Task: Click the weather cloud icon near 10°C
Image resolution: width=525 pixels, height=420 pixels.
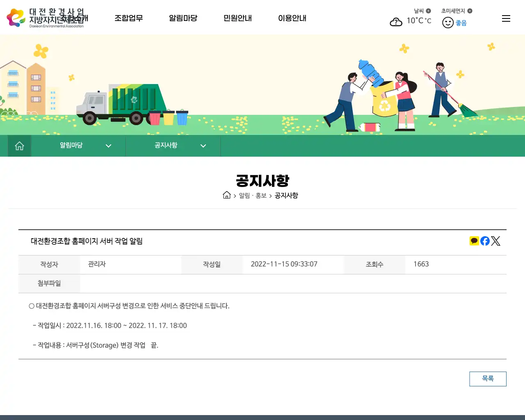Action: (396, 22)
